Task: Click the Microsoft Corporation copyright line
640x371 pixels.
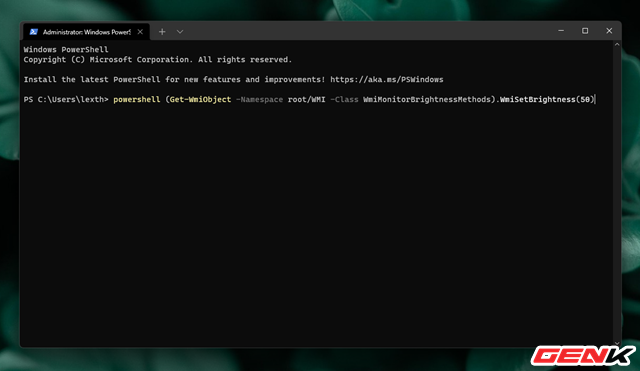Action: (x=158, y=60)
